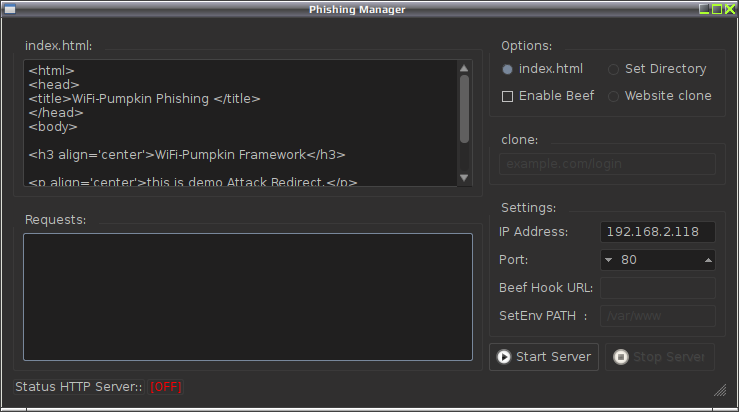Increase port with the up arrow
This screenshot has width=739, height=412.
pyautogui.click(x=708, y=260)
